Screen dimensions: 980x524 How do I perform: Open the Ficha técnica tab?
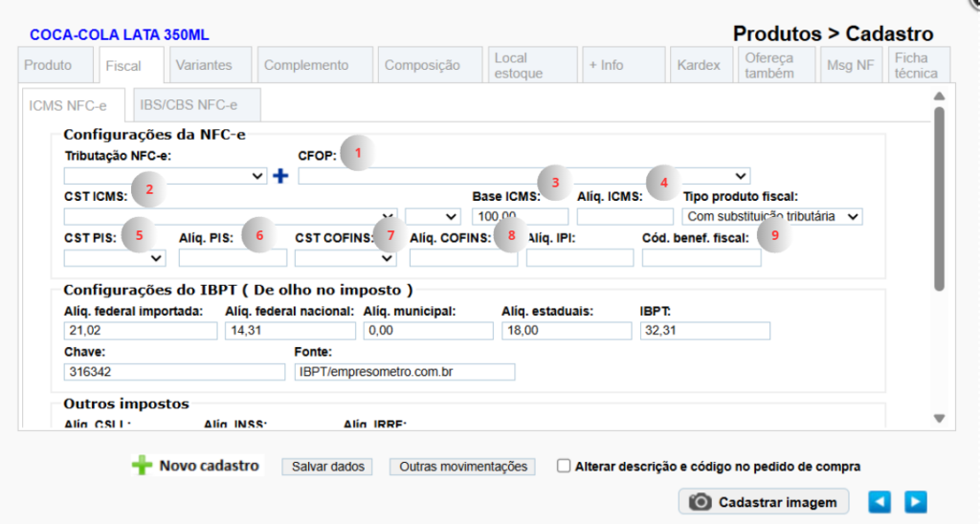point(919,65)
